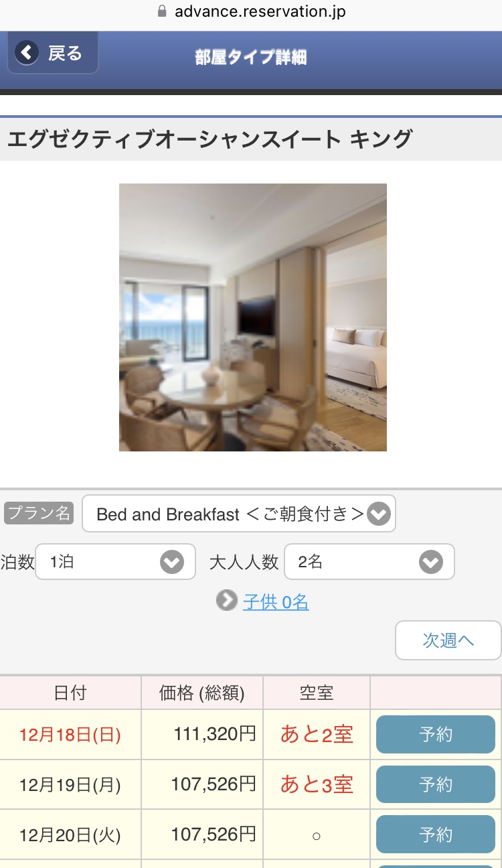Reserve the 12月18日(日) room
The width and height of the screenshot is (502, 868).
[x=436, y=735]
